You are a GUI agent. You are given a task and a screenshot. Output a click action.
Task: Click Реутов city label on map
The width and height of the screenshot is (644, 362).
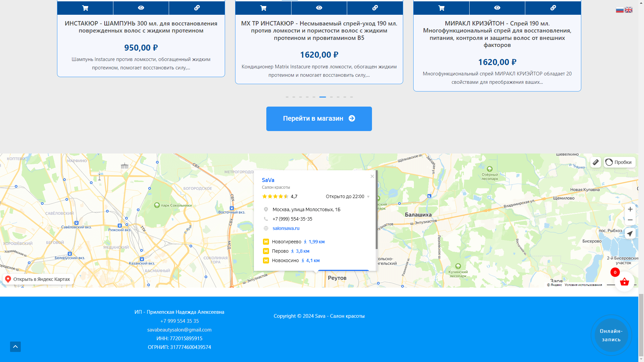337,278
